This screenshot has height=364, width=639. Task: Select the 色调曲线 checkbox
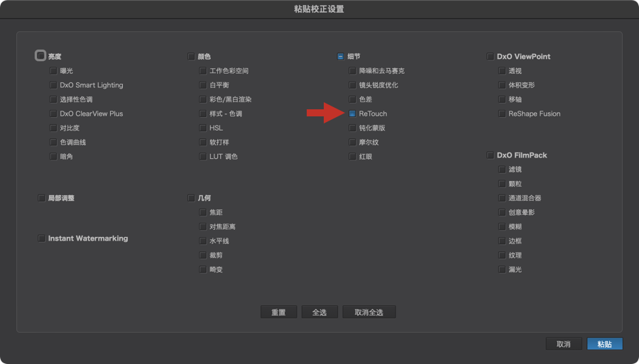(53, 142)
